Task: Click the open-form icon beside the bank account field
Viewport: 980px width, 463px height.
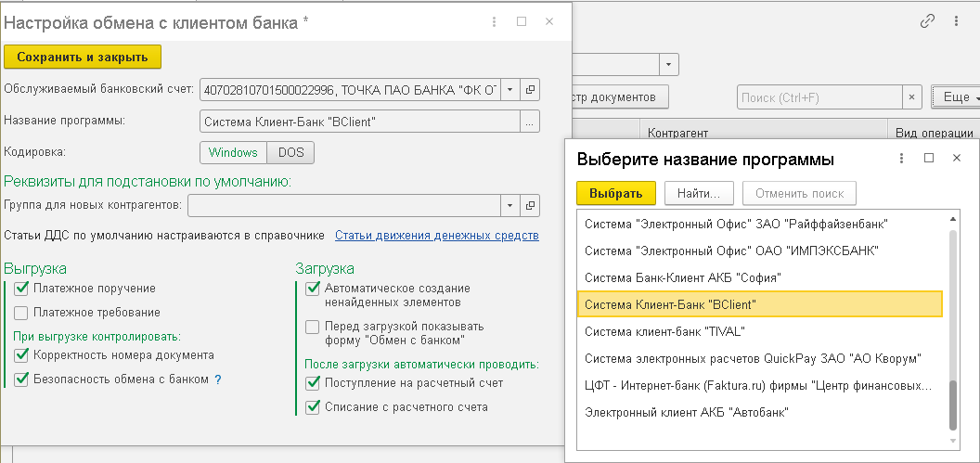Action: coord(531,90)
